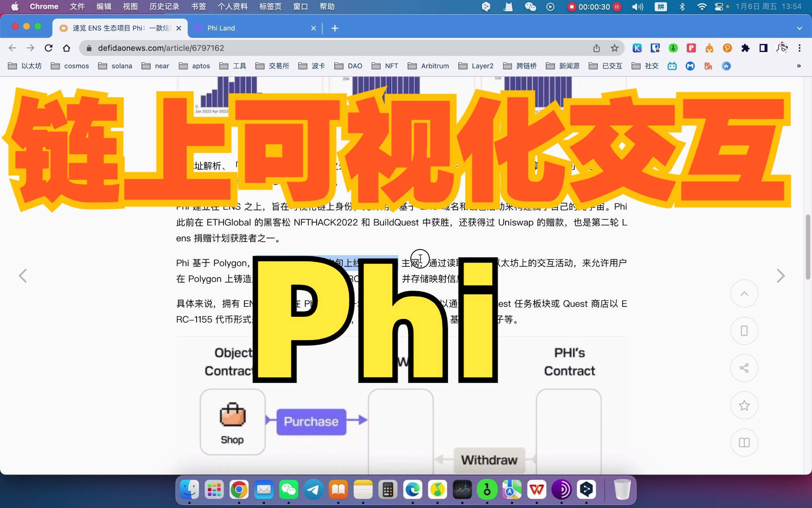812x508 pixels.
Task: Open the blue K extension
Action: (637, 48)
